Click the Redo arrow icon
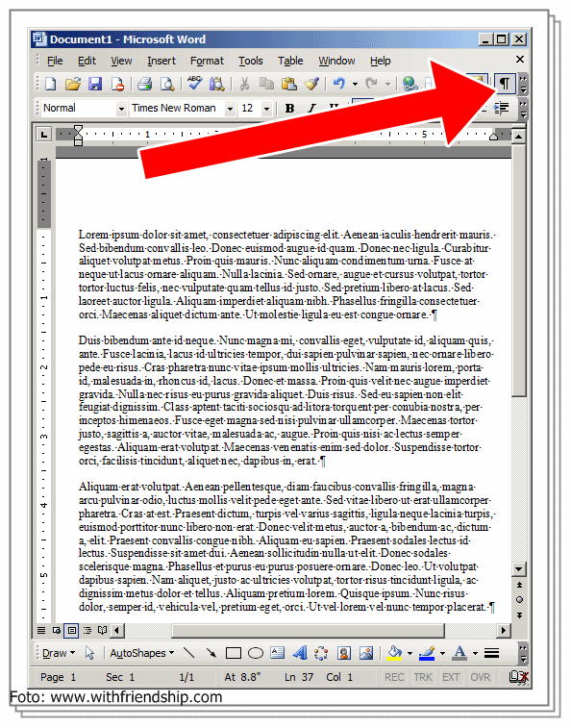The height and width of the screenshot is (728, 571). point(371,84)
